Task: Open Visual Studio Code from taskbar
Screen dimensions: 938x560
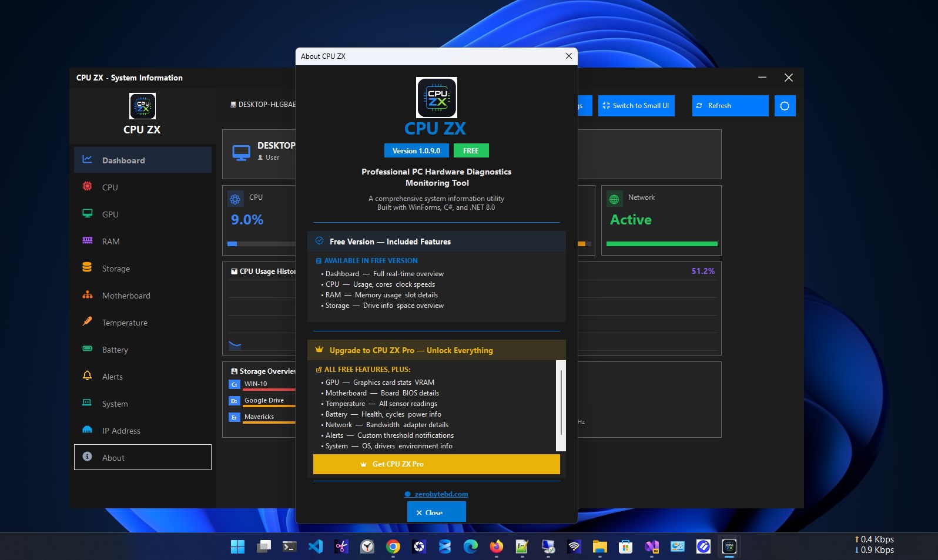Action: pyautogui.click(x=316, y=546)
